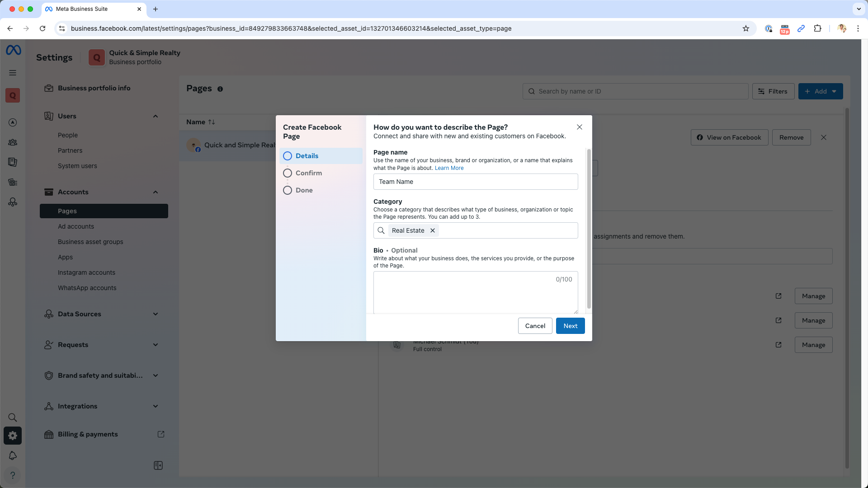Open the list content icon in left rail
The image size is (868, 488).
point(13,183)
